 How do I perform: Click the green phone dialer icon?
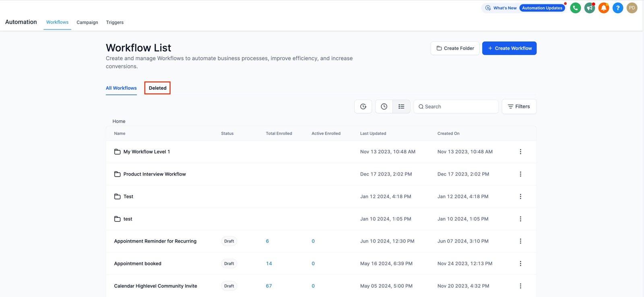pos(576,8)
